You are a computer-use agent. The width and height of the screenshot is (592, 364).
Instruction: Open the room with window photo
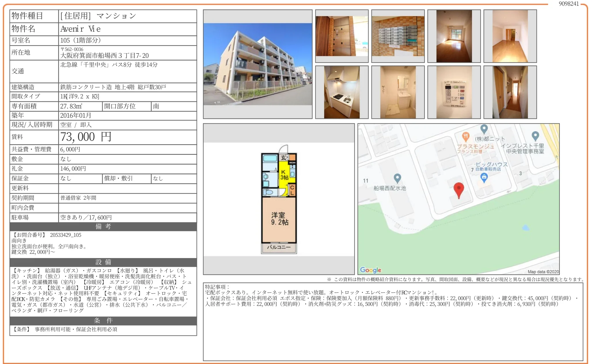click(x=454, y=36)
